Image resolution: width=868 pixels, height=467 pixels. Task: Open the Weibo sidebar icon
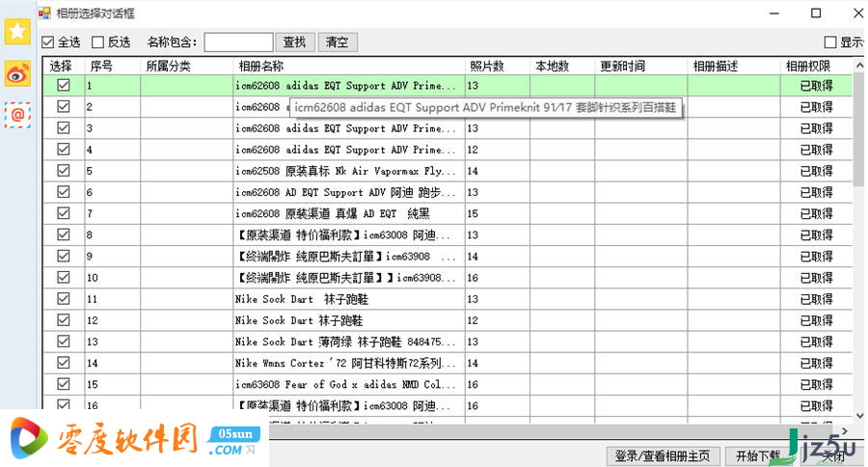tap(17, 73)
